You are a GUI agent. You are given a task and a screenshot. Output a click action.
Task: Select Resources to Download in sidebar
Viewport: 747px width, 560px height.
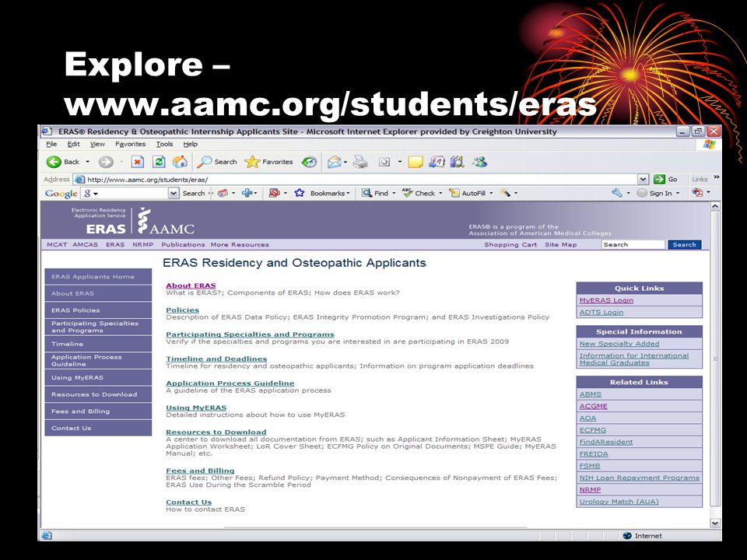click(x=98, y=394)
